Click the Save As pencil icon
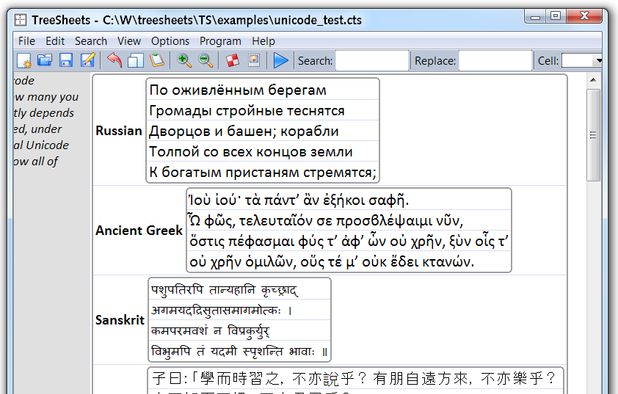This screenshot has height=394, width=618. [87, 61]
